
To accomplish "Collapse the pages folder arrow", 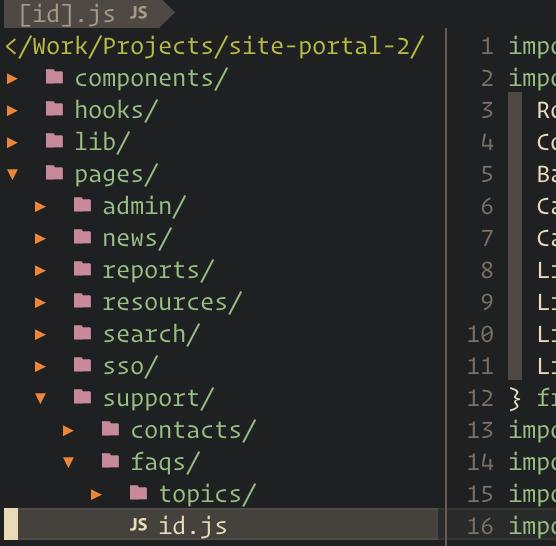I will pos(12,174).
